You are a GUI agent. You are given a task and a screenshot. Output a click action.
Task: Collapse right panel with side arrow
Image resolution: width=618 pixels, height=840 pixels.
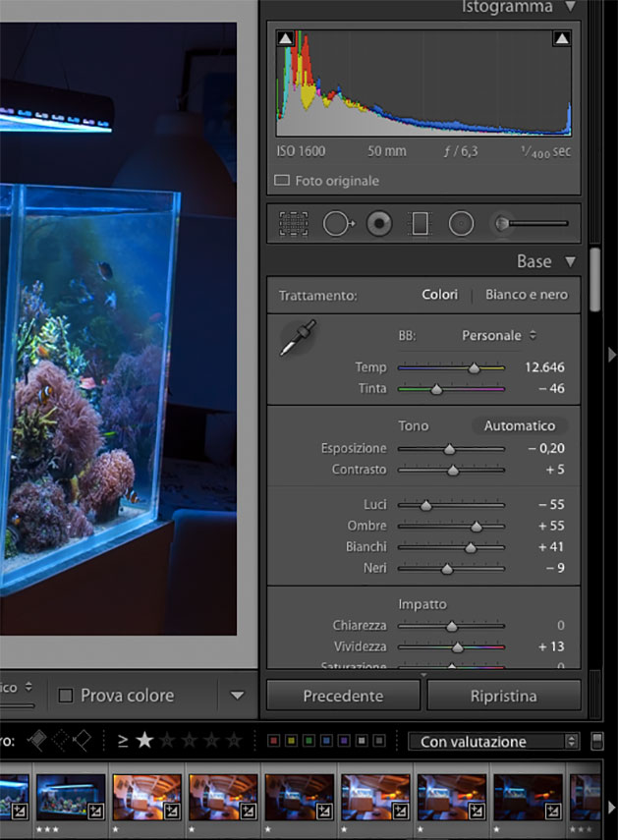(611, 355)
